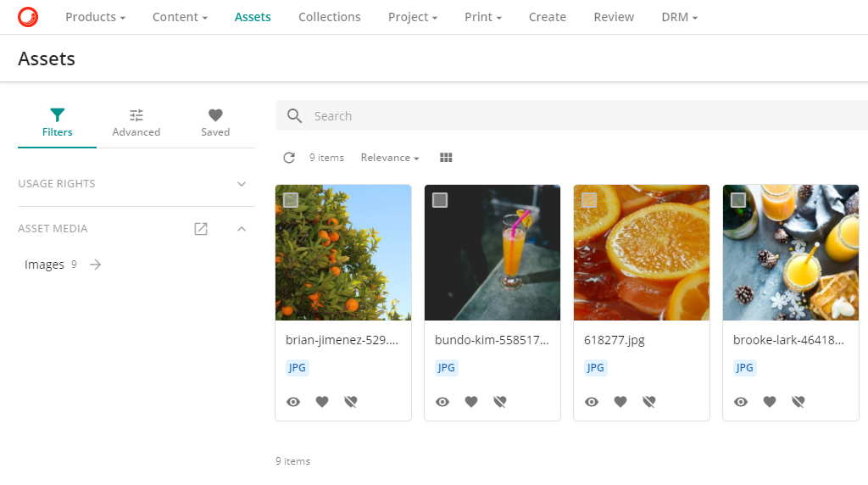The image size is (868, 485).
Task: Favorite the brian-jimenez asset with heart icon
Action: 322,402
